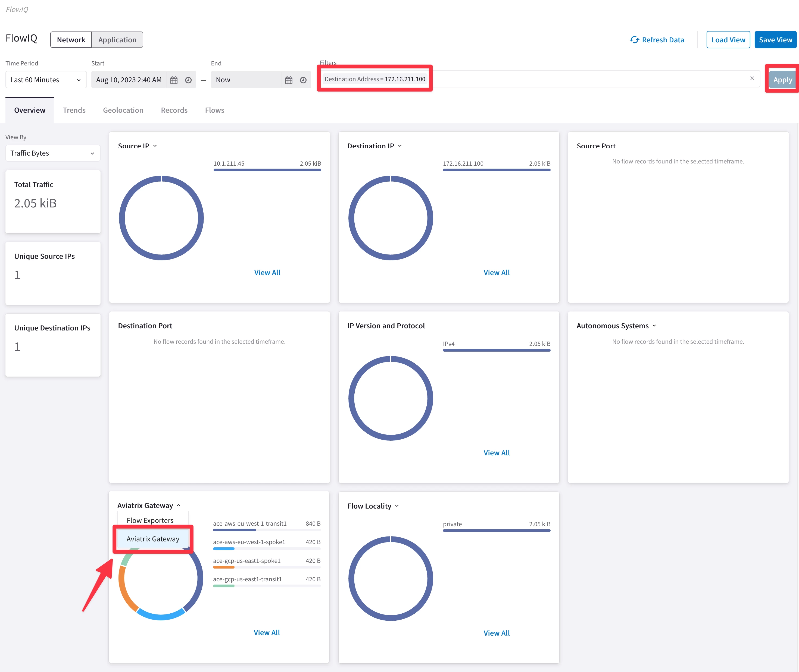
Task: Click View All under Flow Locality
Action: 496,633
